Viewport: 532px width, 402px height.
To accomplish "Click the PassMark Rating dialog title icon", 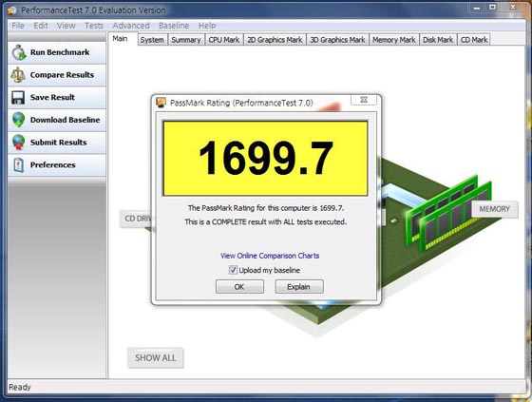I will tap(161, 103).
